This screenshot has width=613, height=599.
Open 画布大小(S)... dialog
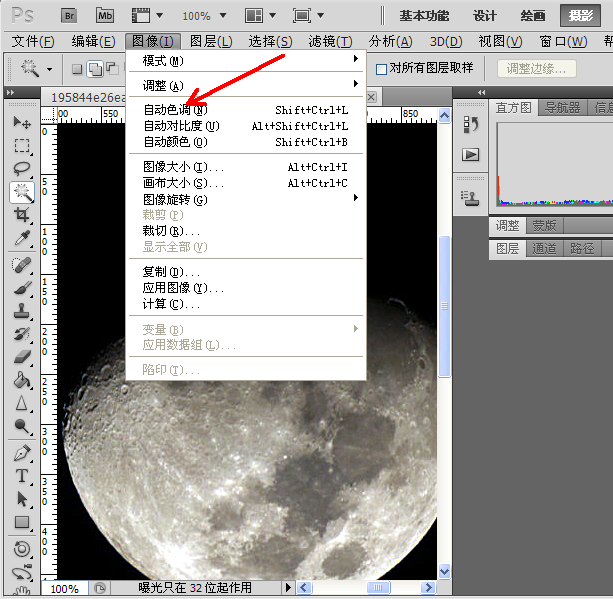[x=246, y=183]
